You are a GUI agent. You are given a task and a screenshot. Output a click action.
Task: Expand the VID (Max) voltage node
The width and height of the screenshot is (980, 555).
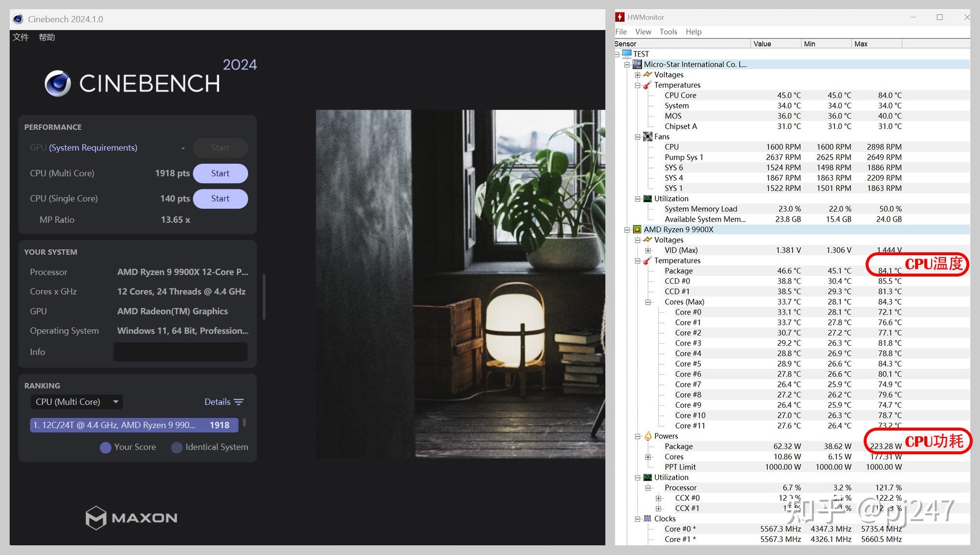point(648,250)
